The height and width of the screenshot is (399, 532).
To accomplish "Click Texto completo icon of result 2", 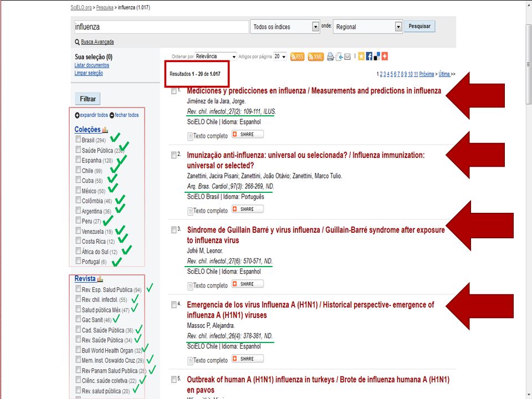I will 190,211.
